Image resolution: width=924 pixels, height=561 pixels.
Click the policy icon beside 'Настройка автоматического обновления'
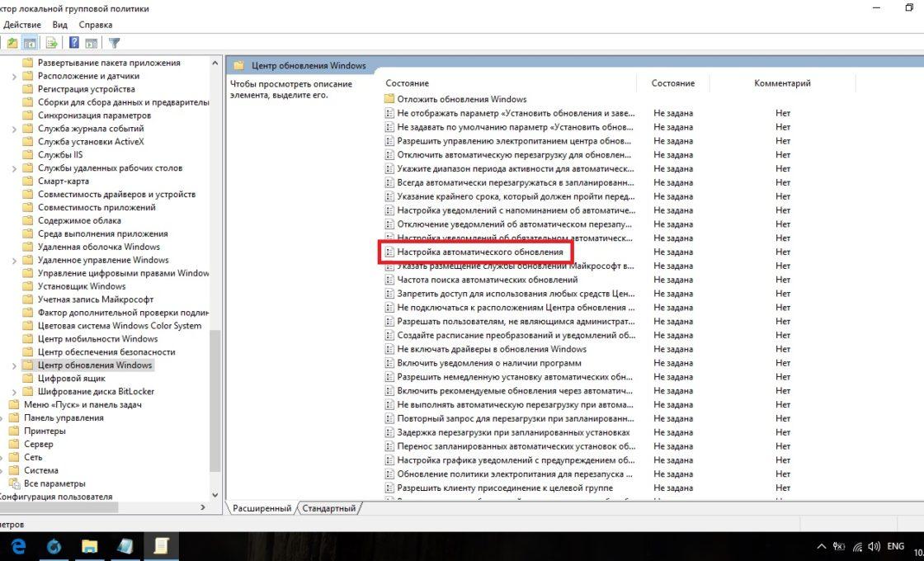pos(389,252)
